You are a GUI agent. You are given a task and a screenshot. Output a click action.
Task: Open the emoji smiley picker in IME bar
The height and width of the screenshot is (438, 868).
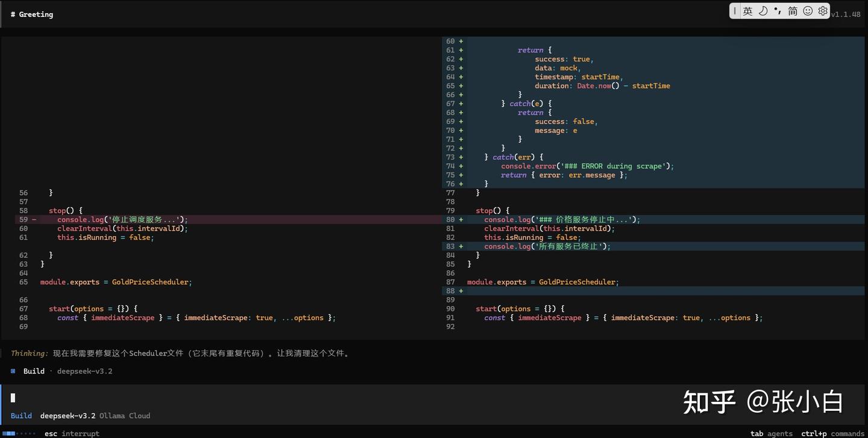[x=808, y=11]
